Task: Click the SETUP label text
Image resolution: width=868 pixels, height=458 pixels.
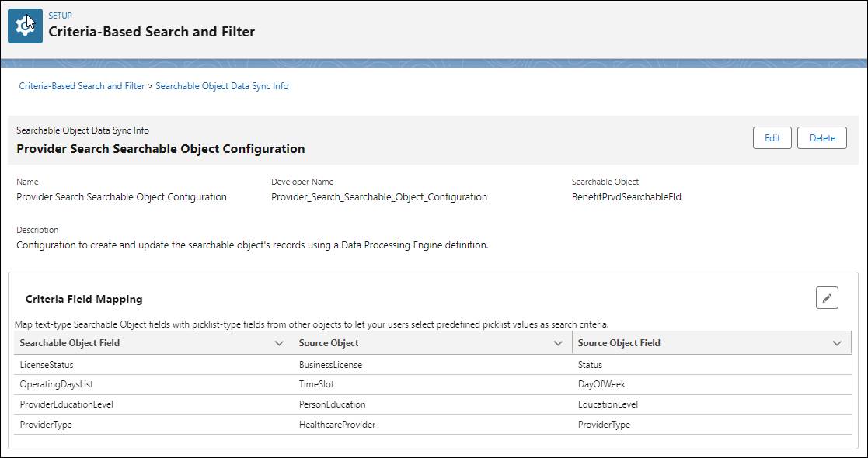Action: click(60, 15)
